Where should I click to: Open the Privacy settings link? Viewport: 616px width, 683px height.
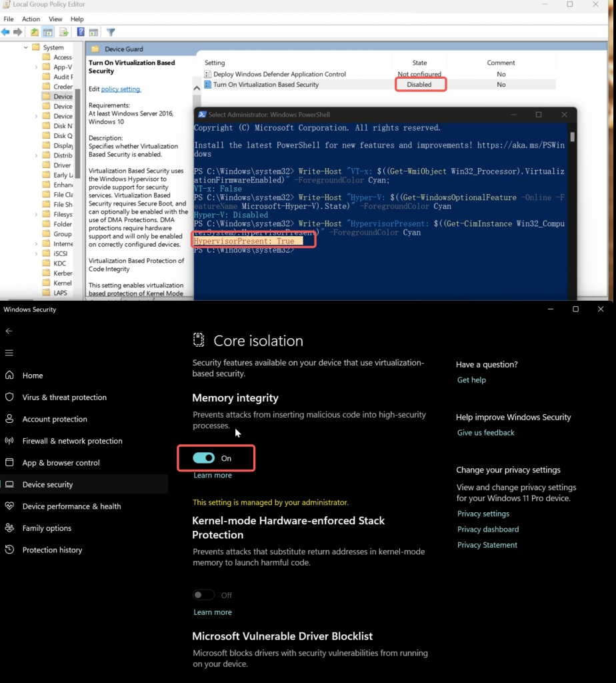tap(483, 514)
